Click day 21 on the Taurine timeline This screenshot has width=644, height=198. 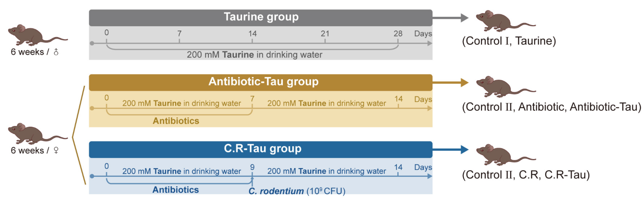325,33
